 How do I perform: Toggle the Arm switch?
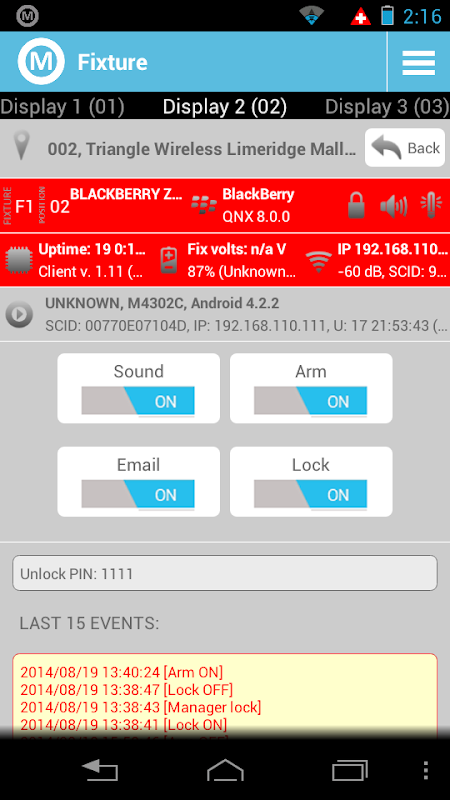[x=310, y=401]
